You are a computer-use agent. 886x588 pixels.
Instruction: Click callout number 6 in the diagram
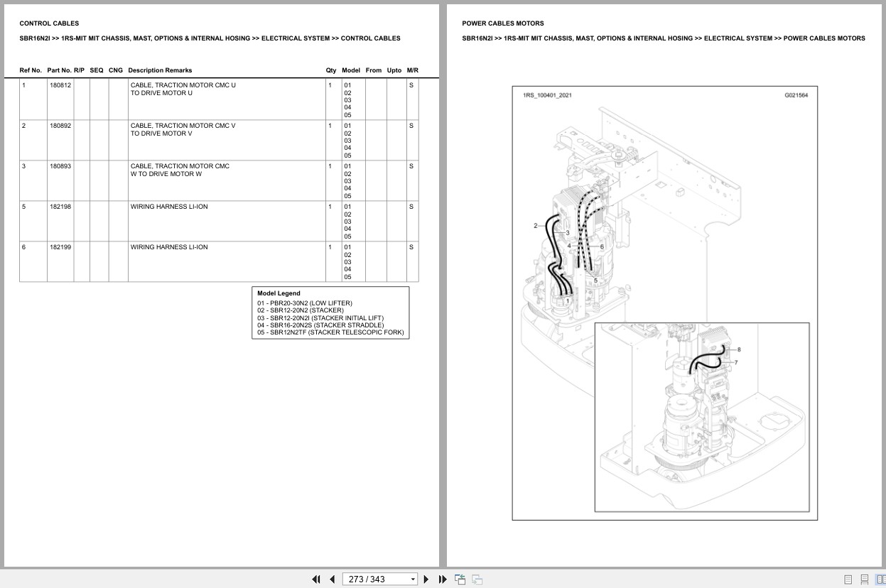pyautogui.click(x=602, y=246)
